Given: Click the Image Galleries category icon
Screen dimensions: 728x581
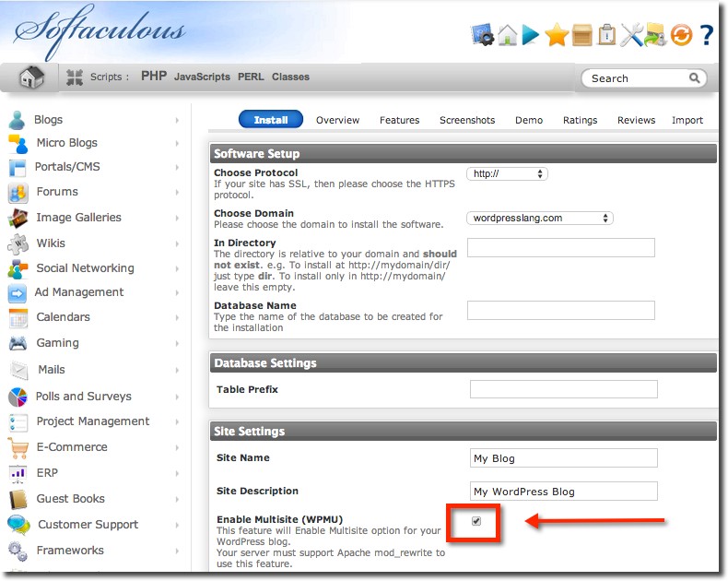Looking at the screenshot, I should pos(18,218).
